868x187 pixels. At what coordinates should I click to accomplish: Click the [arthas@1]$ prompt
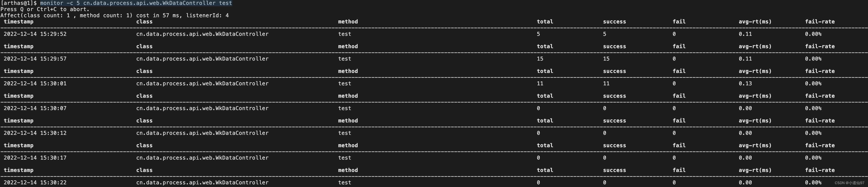pos(19,3)
